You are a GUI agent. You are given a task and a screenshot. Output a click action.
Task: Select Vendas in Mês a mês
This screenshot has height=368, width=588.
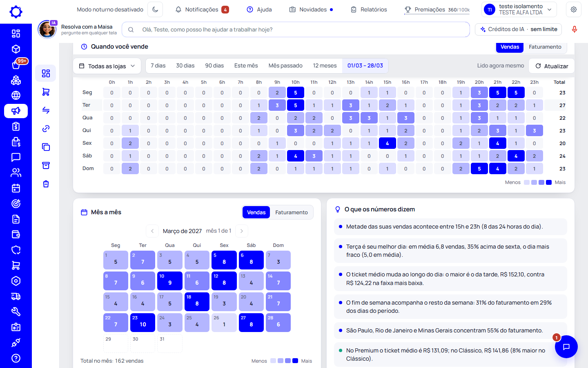[x=256, y=212]
